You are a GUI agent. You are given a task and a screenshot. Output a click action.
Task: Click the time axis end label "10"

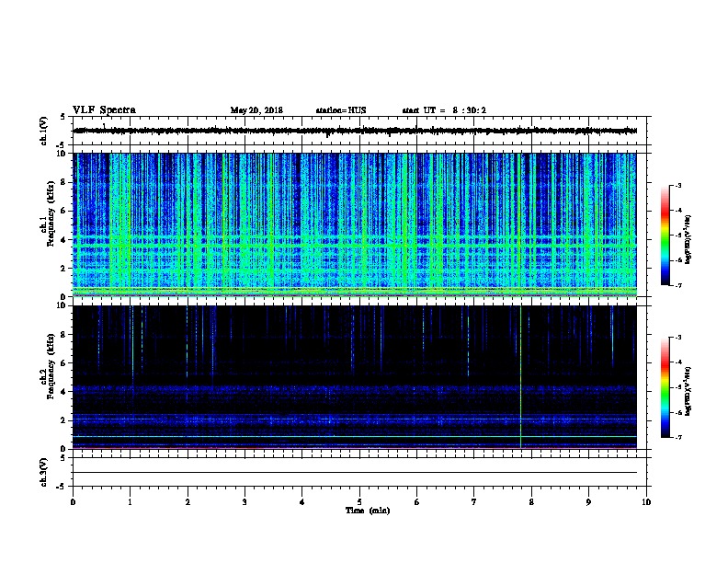[646, 502]
